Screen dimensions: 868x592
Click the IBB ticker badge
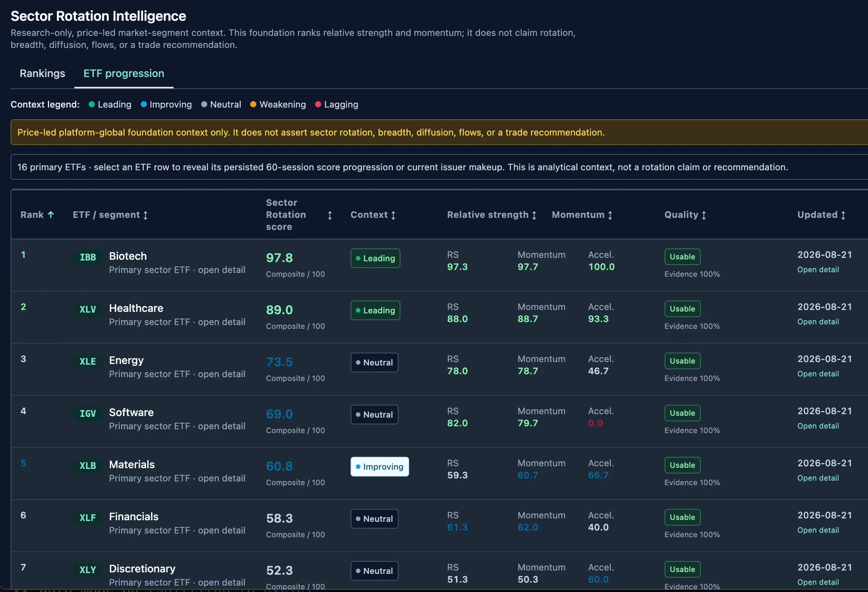[x=88, y=257]
